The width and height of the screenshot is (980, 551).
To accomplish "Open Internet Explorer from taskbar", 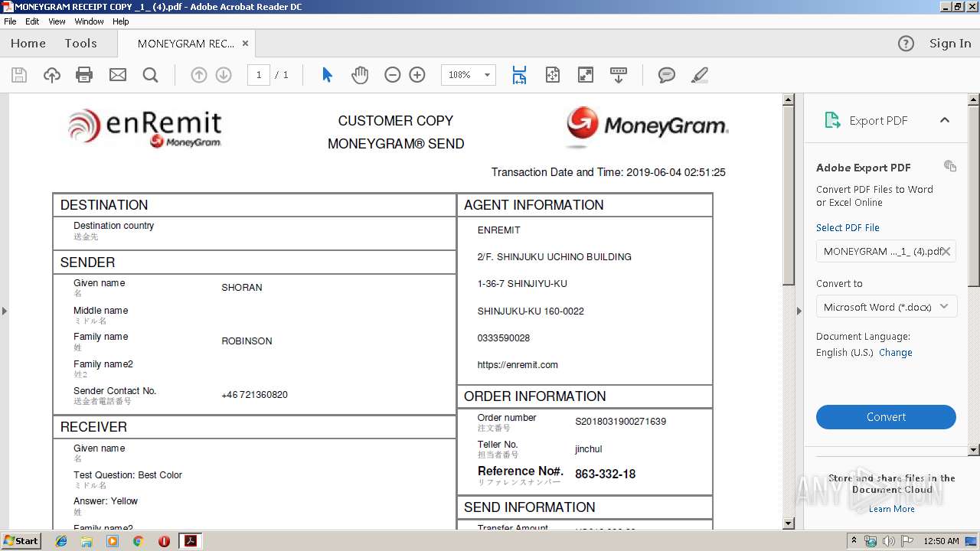I will tap(61, 541).
